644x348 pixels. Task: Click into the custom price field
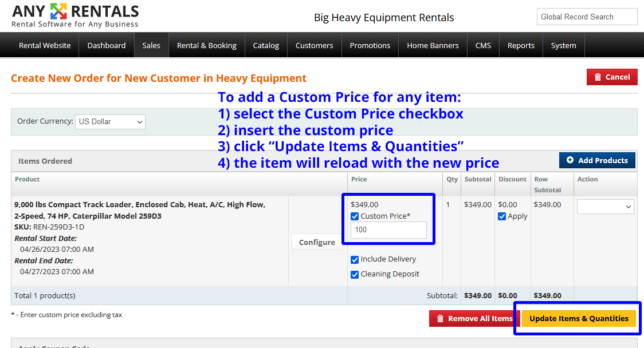point(388,230)
